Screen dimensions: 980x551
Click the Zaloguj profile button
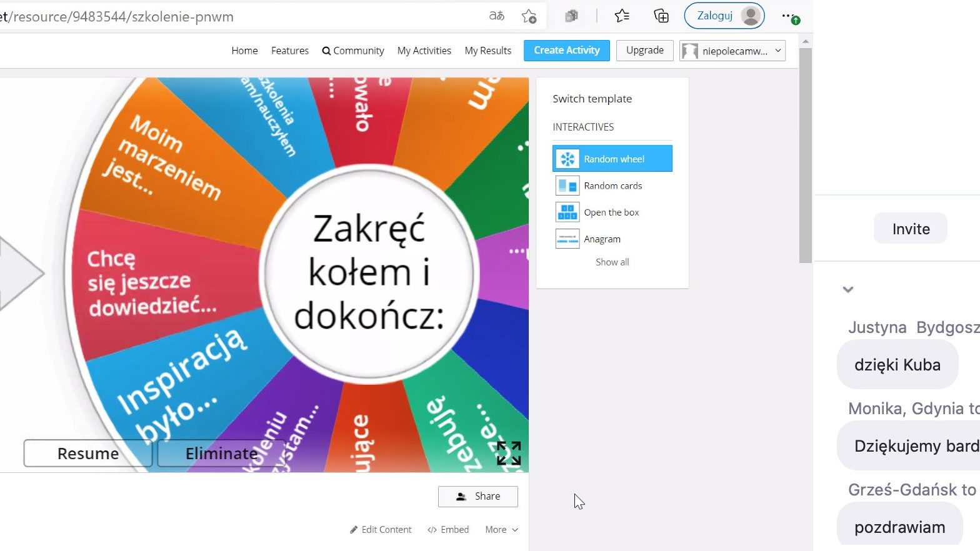pos(724,16)
